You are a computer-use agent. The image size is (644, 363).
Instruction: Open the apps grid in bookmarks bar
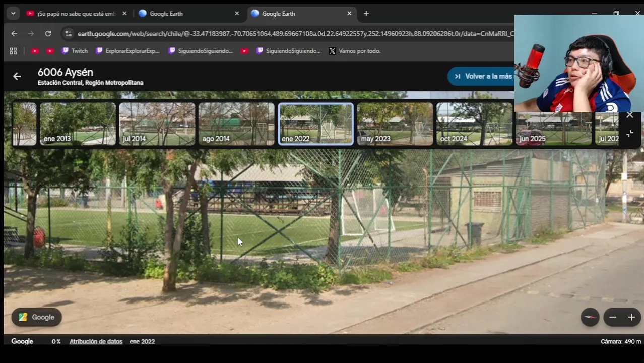[x=13, y=51]
